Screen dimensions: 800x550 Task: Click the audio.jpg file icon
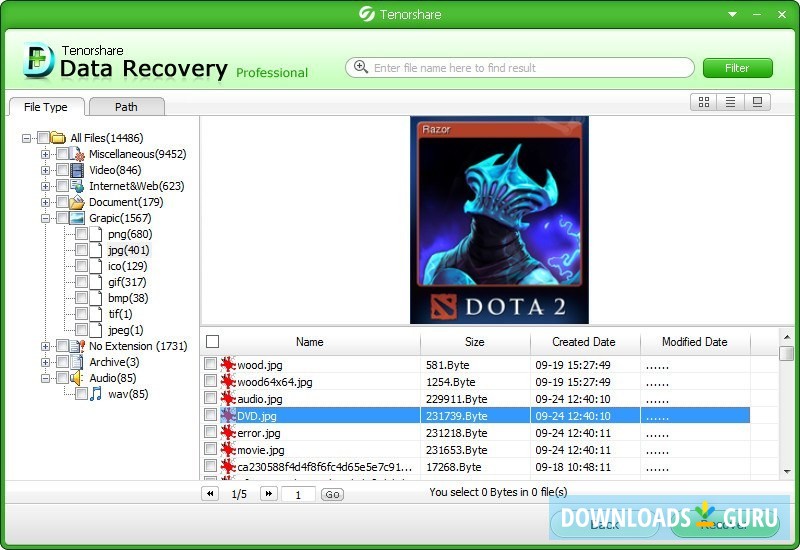coord(228,398)
